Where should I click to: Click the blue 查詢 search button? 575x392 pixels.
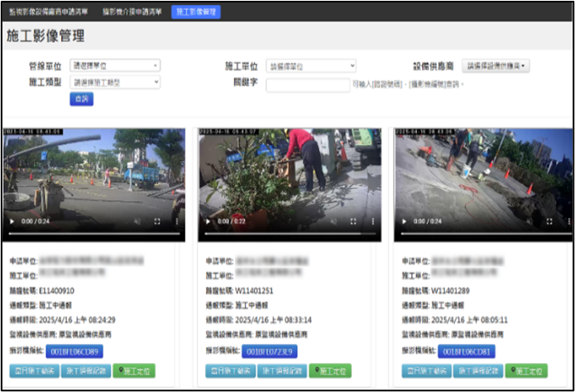(x=81, y=99)
